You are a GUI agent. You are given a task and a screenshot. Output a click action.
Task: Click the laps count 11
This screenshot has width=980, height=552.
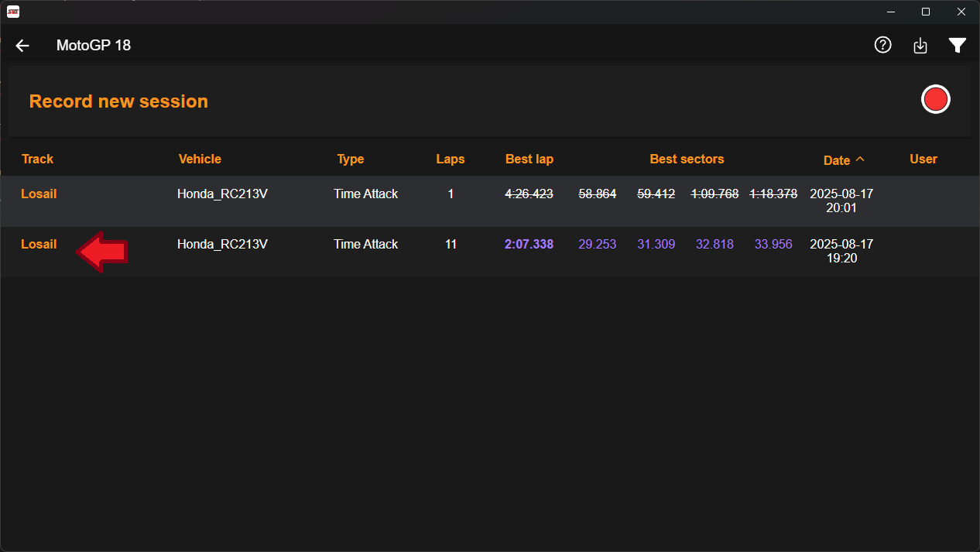point(451,244)
